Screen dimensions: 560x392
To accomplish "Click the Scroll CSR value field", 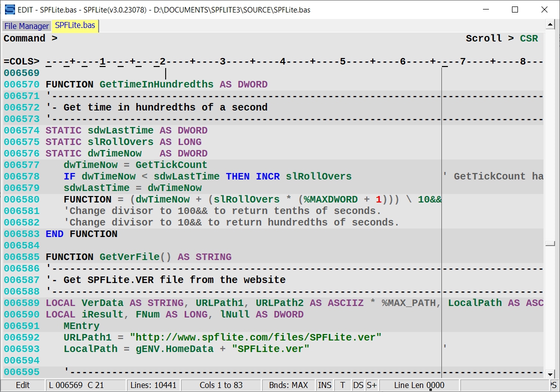I will click(x=528, y=38).
